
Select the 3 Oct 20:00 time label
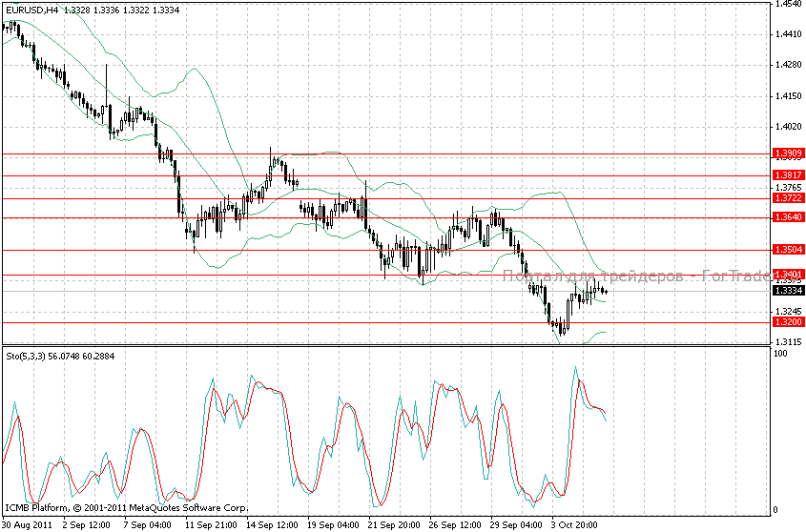[576, 524]
